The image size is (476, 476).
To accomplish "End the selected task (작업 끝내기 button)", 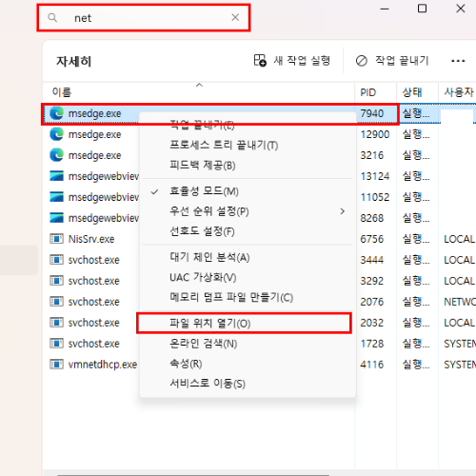I will [x=392, y=60].
